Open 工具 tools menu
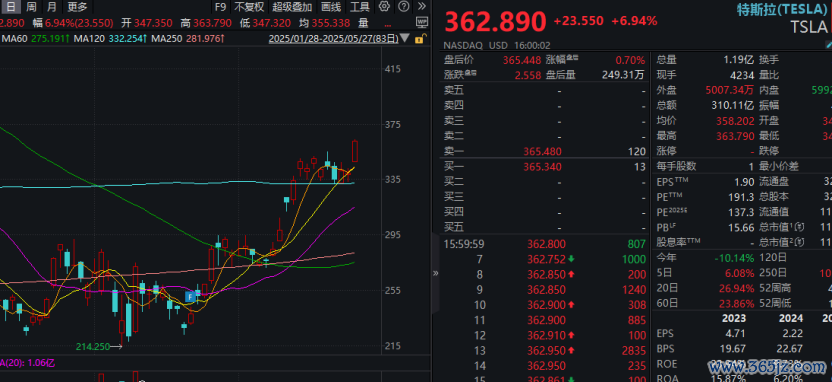832x382 pixels. [x=360, y=7]
